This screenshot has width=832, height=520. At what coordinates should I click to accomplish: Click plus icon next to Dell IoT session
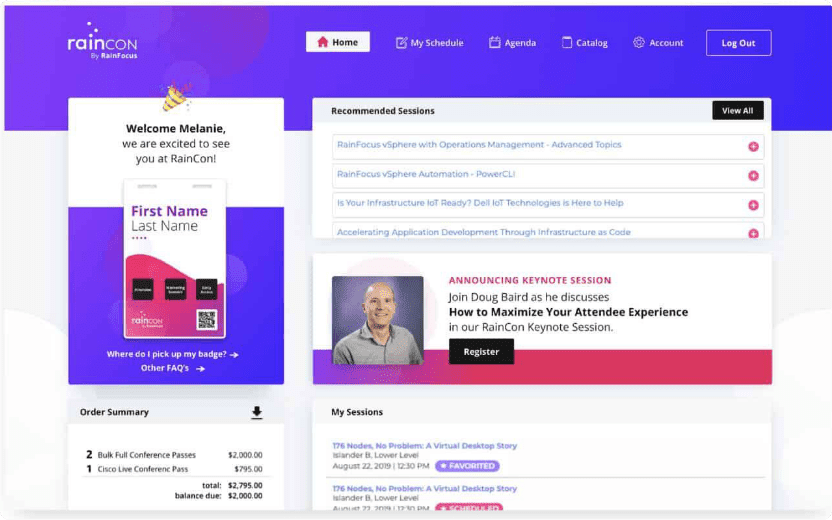(753, 205)
